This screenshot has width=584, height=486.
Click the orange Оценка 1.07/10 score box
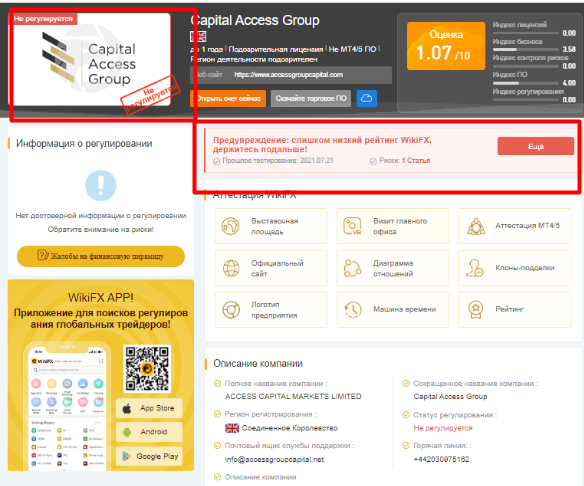pos(446,46)
